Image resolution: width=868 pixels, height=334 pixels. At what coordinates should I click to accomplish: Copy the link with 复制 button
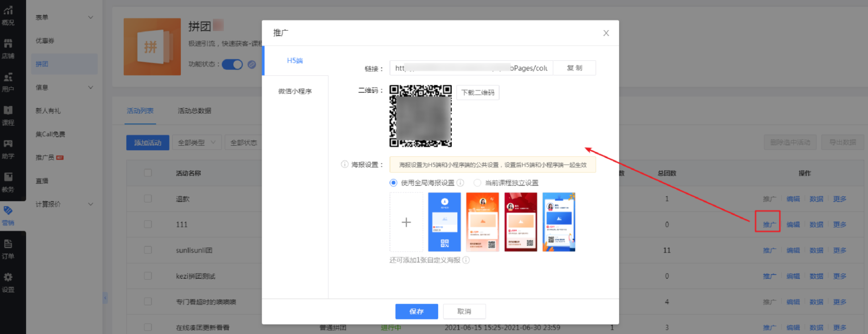point(574,68)
